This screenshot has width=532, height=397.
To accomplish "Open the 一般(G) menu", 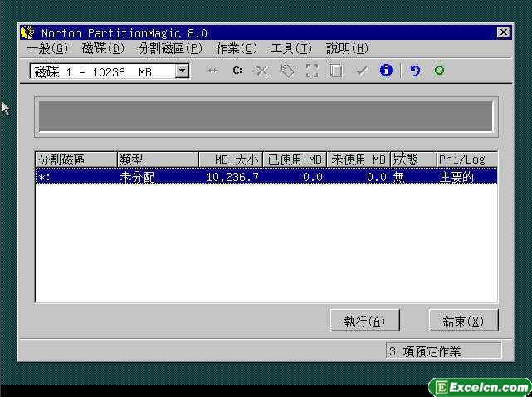I will click(x=47, y=49).
